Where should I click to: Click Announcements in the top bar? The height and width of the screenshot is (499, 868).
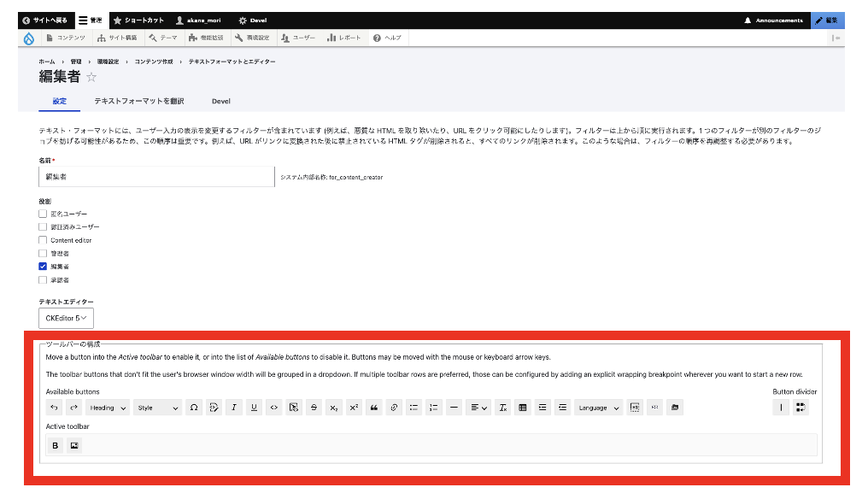coord(774,20)
